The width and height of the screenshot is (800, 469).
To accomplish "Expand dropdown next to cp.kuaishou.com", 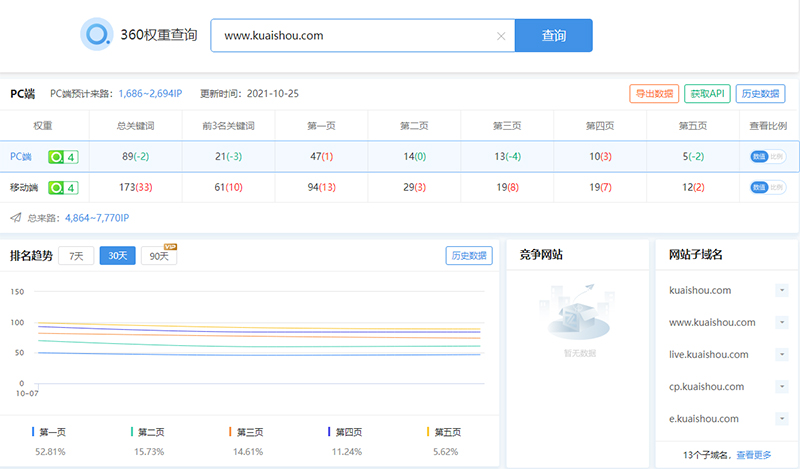I will [x=782, y=387].
